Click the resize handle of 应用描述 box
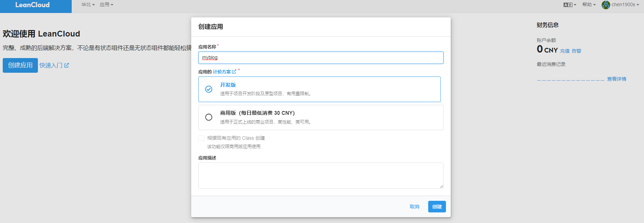This screenshot has width=644, height=223. coord(441,186)
